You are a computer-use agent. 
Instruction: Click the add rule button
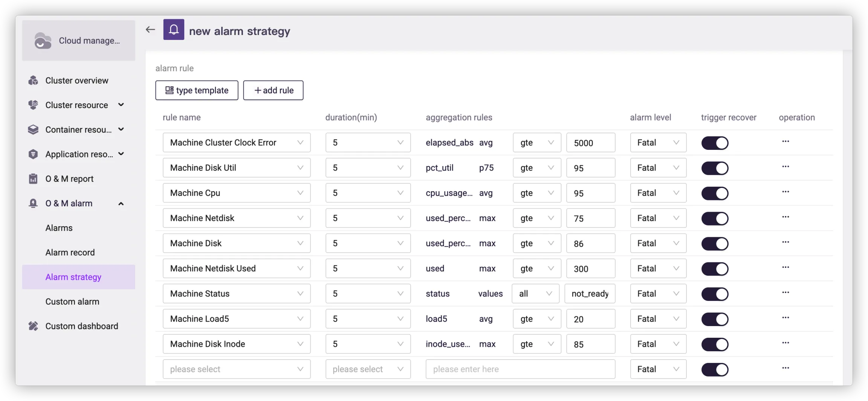coord(273,90)
